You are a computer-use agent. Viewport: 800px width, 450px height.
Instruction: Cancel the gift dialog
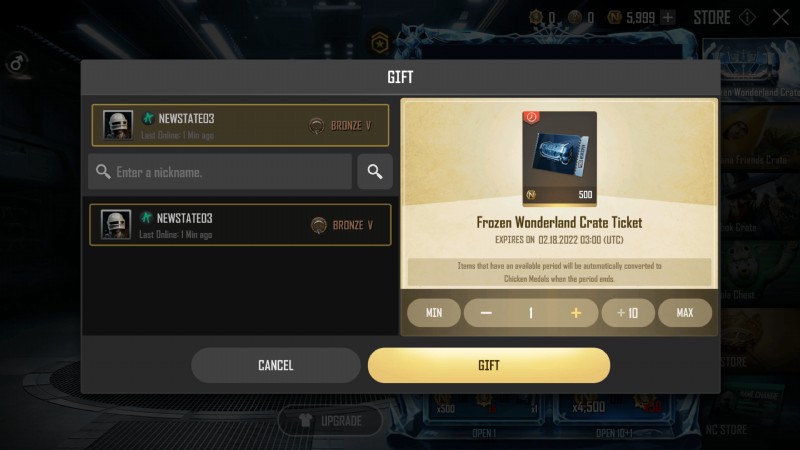point(276,365)
